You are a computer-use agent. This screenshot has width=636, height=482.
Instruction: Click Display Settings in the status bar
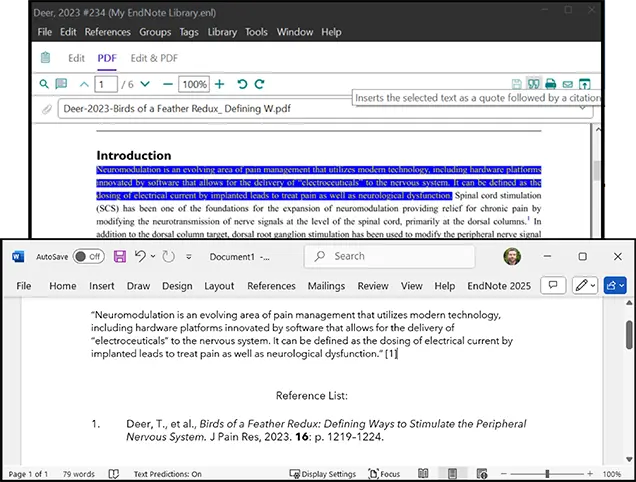coord(321,473)
